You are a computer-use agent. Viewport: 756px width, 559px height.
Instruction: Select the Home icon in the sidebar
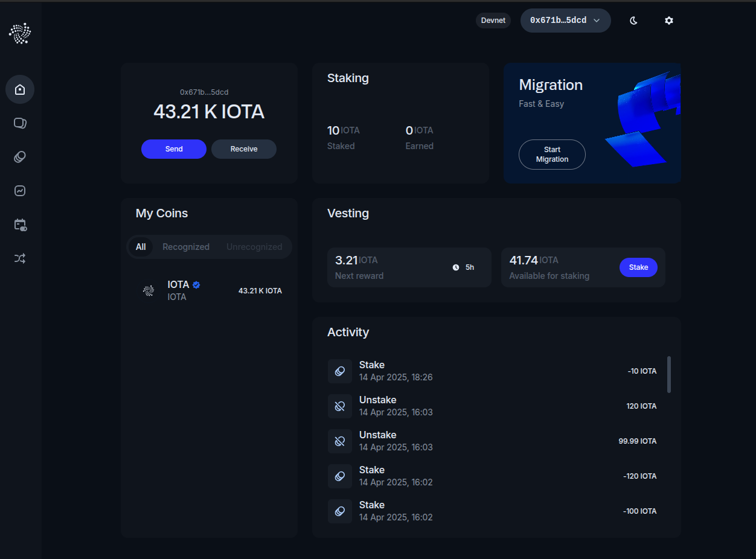20,89
